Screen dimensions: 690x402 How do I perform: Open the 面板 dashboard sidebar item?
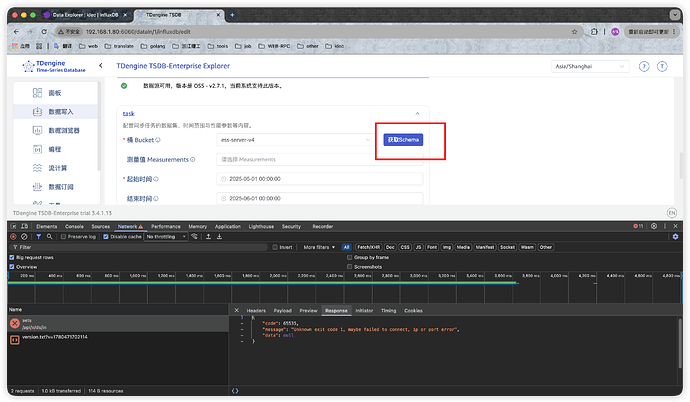click(55, 93)
